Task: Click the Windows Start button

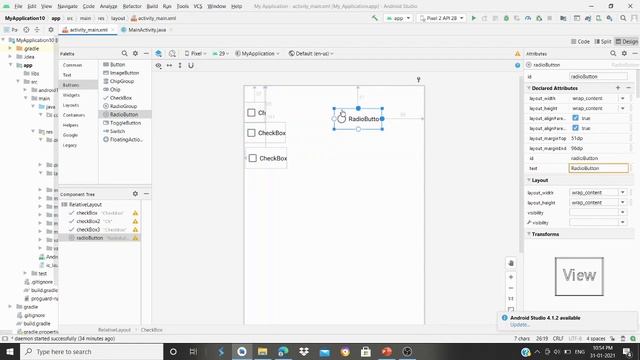Action: [10, 351]
